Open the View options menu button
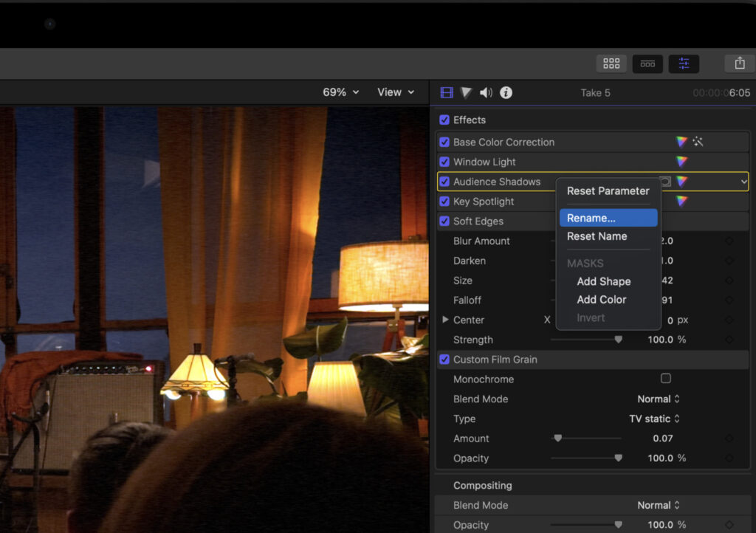The height and width of the screenshot is (533, 756). (396, 92)
